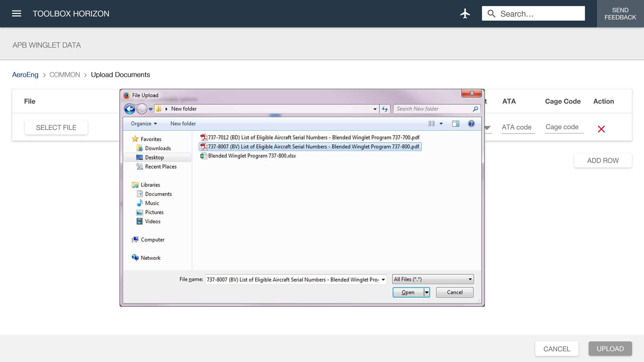Open the help question mark icon
The image size is (644, 362).
[x=471, y=124]
